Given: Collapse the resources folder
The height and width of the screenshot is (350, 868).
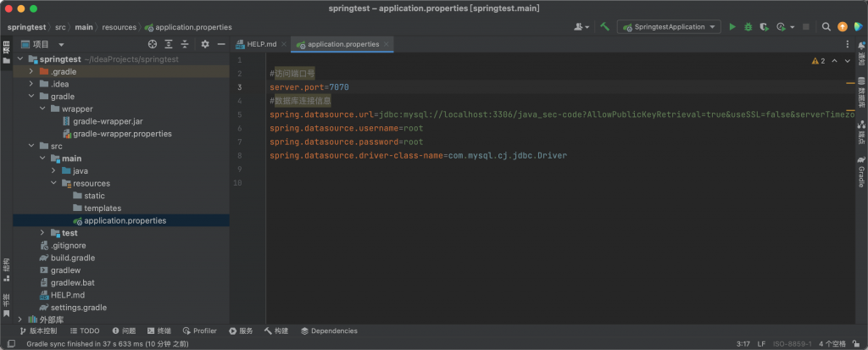Looking at the screenshot, I should coord(53,183).
